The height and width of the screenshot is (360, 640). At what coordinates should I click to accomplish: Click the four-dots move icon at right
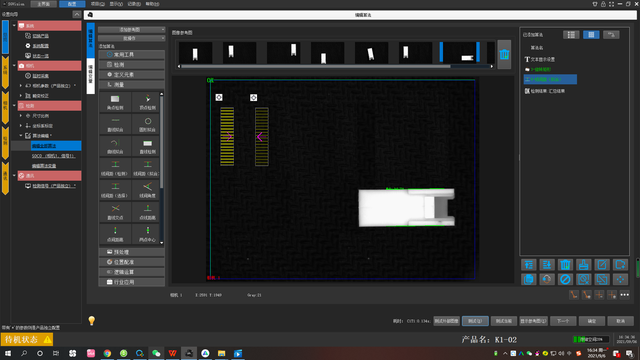click(620, 279)
